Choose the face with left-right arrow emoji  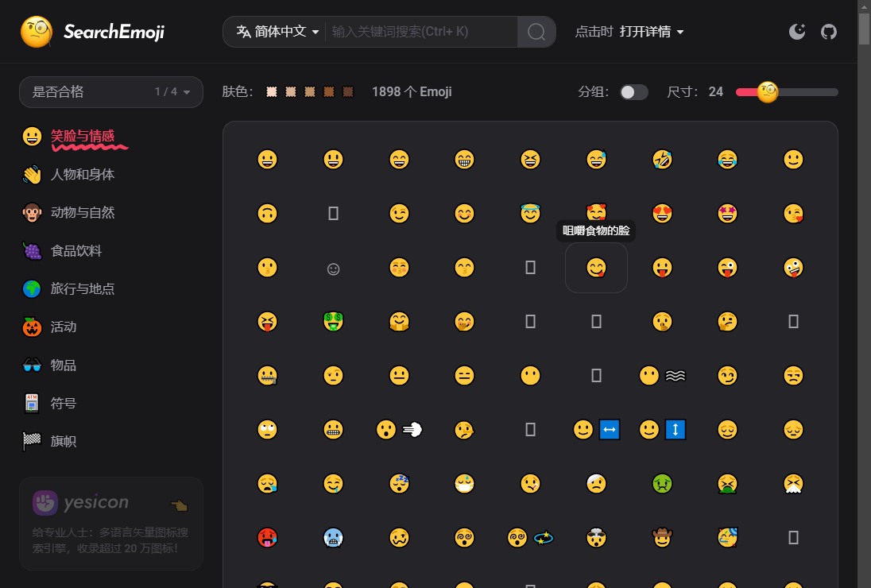(596, 429)
